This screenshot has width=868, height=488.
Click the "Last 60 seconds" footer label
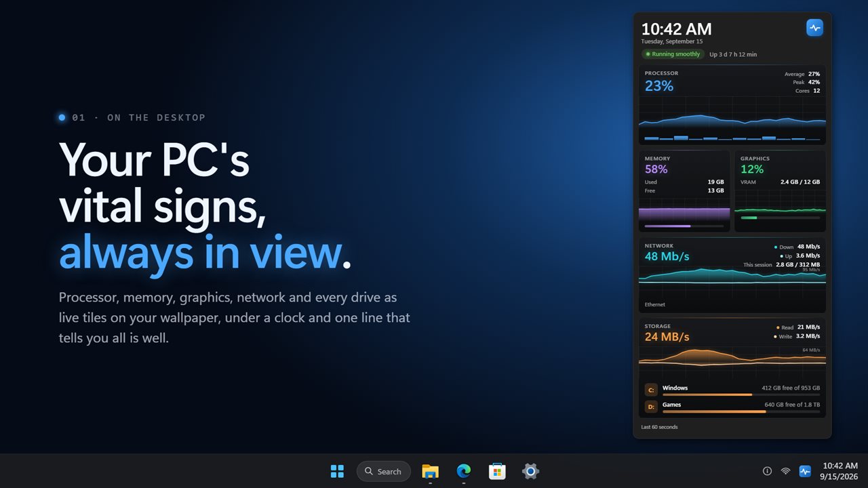[x=659, y=428]
